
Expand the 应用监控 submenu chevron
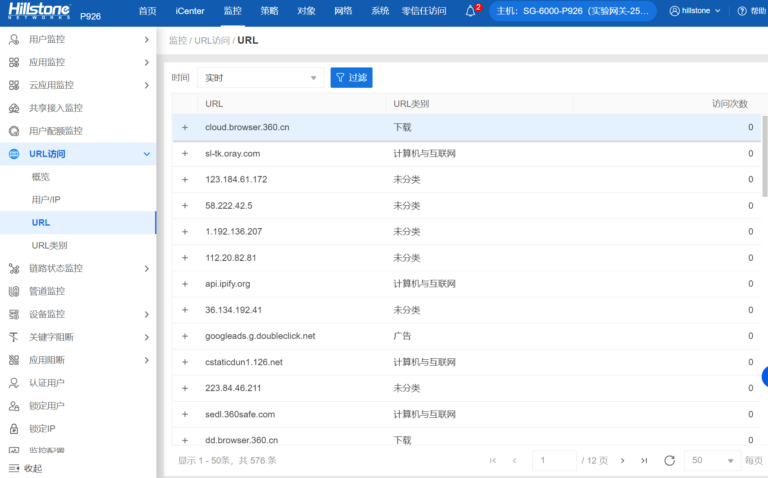(146, 62)
